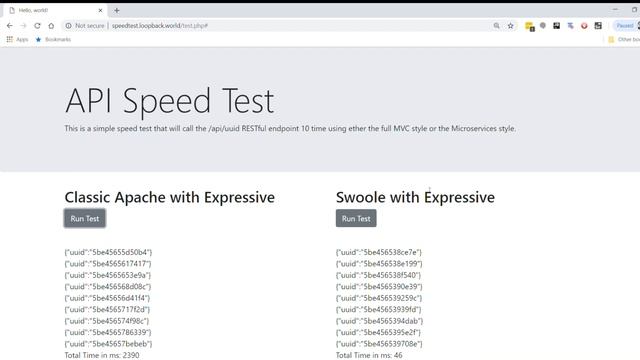Click the uuid 5be456538e199 result
This screenshot has width=640, height=360.
379,264
